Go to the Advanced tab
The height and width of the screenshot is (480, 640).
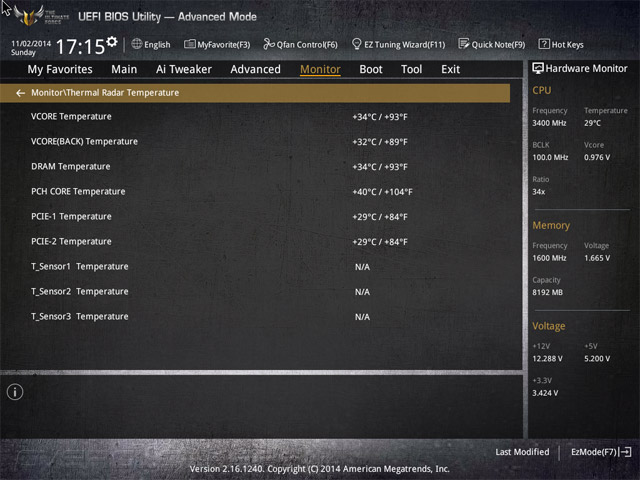pos(256,69)
